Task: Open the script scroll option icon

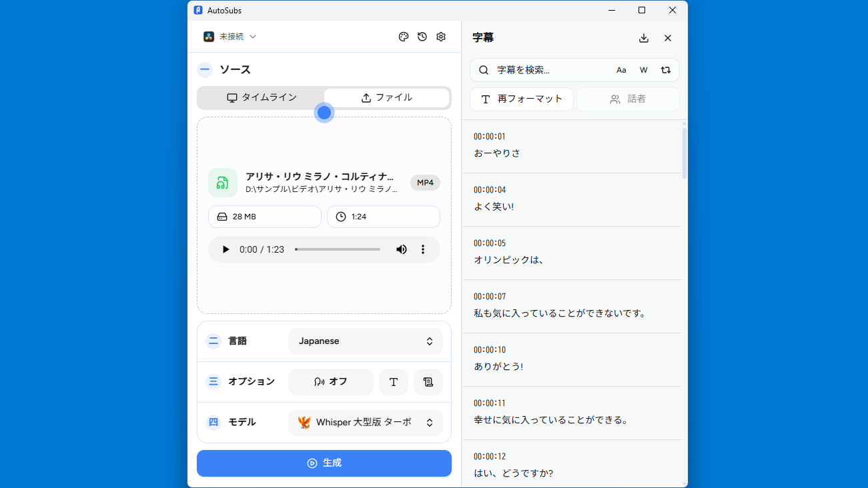Action: pos(428,382)
